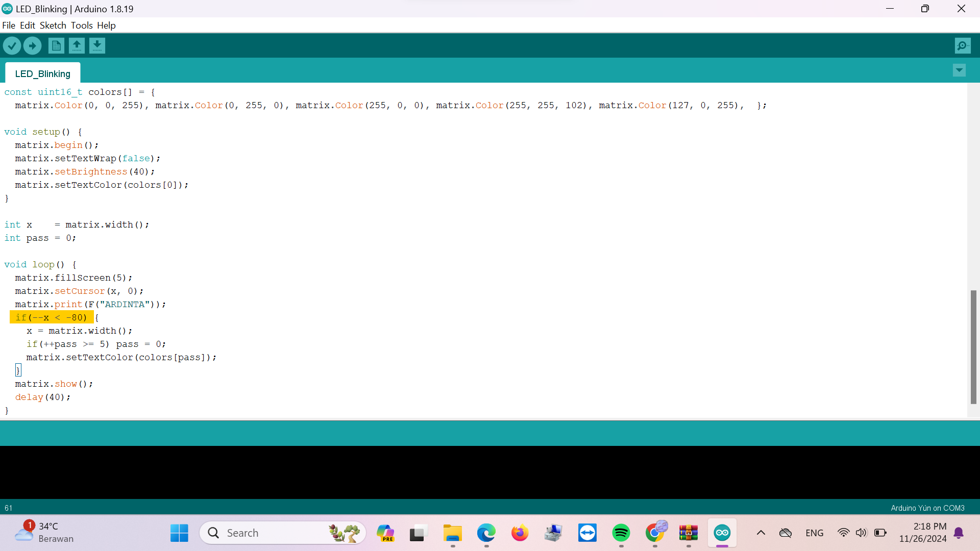Open a sketch with the up-arrow icon
This screenshot has height=551, width=980.
point(77,46)
